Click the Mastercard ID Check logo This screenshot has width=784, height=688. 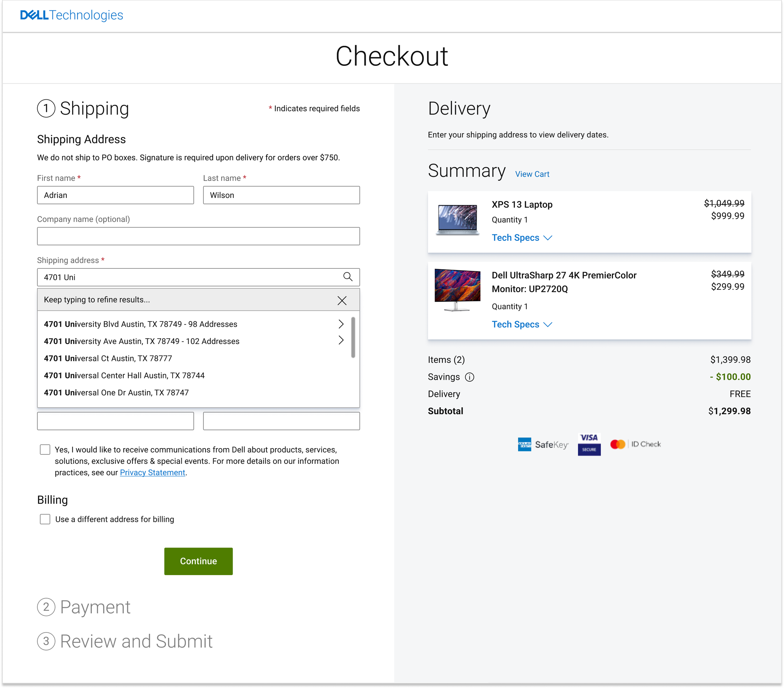635,444
